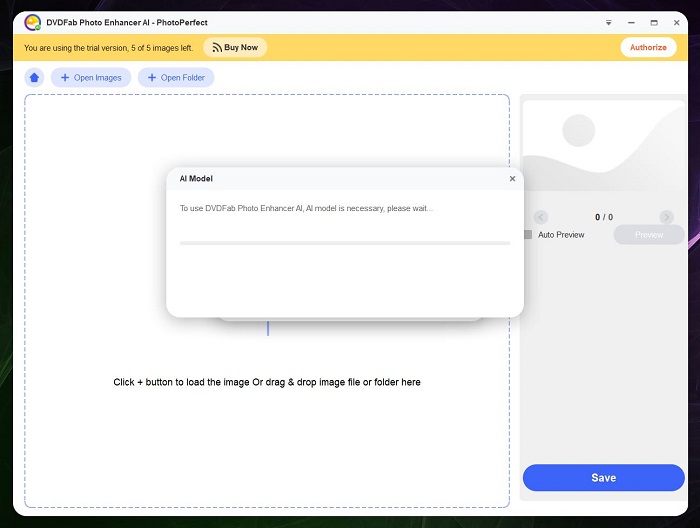Click Open Images button
Screen dimensions: 700x528
coord(91,78)
